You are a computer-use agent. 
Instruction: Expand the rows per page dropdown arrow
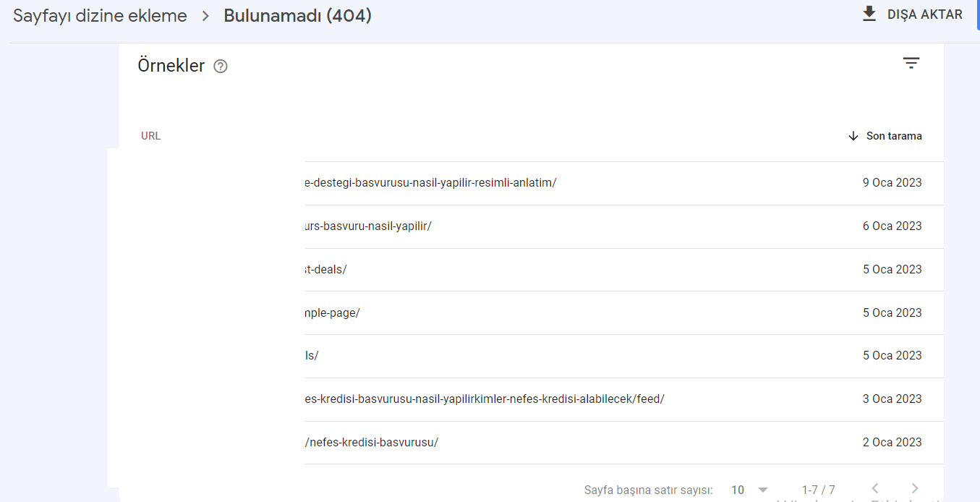(x=762, y=490)
